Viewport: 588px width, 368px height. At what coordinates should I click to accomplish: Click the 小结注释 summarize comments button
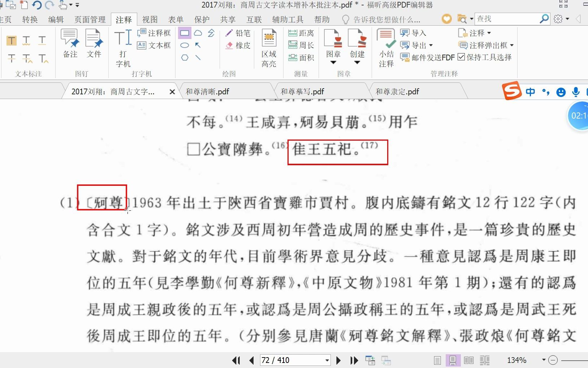386,48
